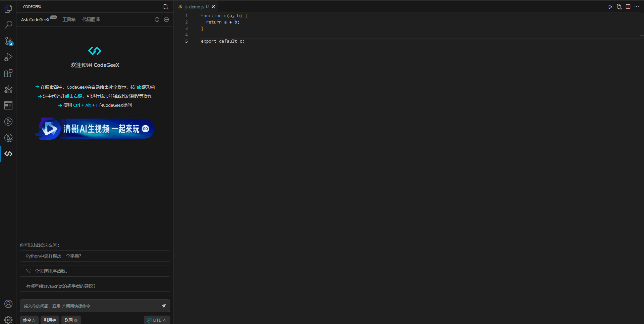This screenshot has height=324, width=644.
Task: Click the 'function' keyword on line 1
Action: coord(211,15)
